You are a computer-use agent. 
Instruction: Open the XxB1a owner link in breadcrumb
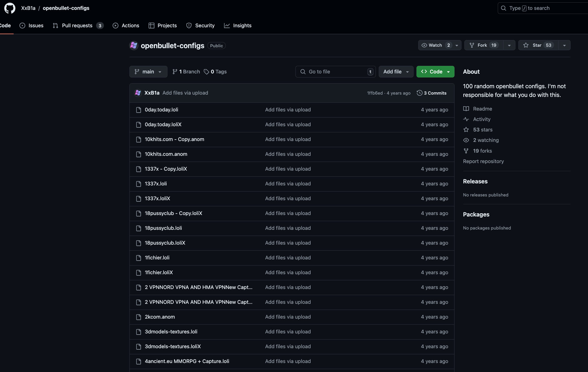pyautogui.click(x=28, y=8)
